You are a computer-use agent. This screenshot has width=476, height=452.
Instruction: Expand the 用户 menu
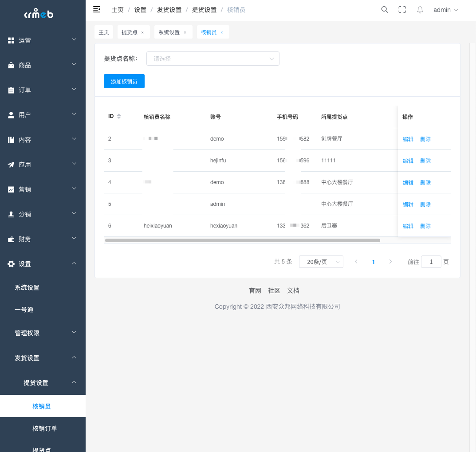pyautogui.click(x=74, y=114)
